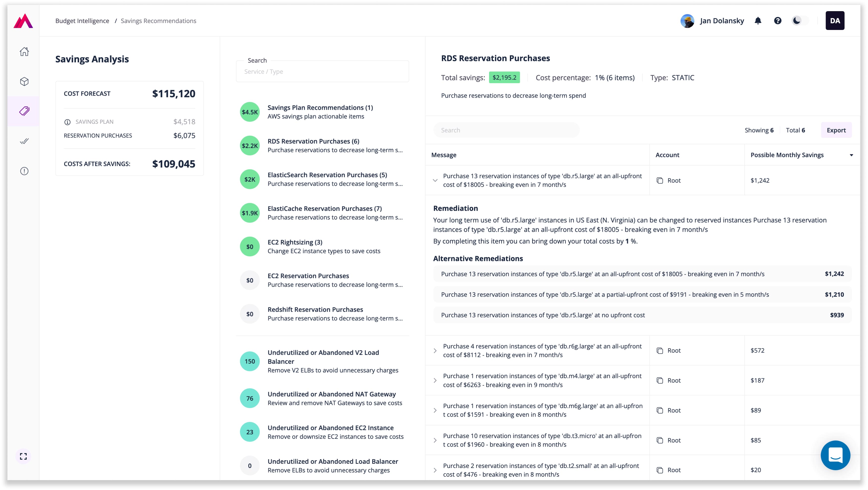Open the Home sidebar icon
Screen dimensions: 868x490
tap(24, 52)
